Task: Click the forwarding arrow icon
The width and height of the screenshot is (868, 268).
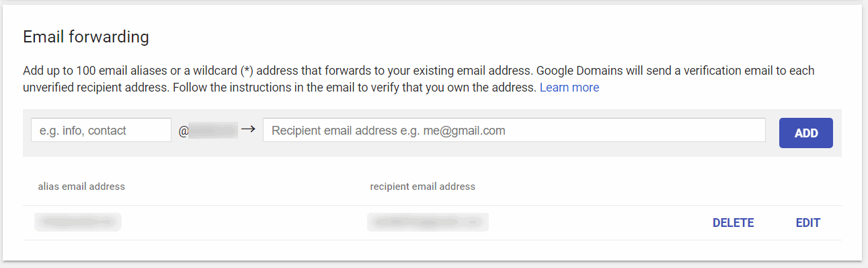Action: coord(248,129)
